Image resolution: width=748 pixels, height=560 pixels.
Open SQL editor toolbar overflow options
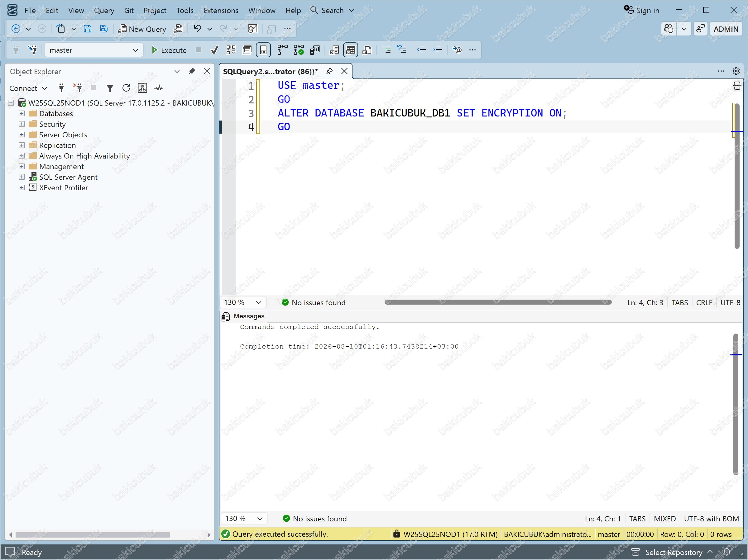(472, 50)
